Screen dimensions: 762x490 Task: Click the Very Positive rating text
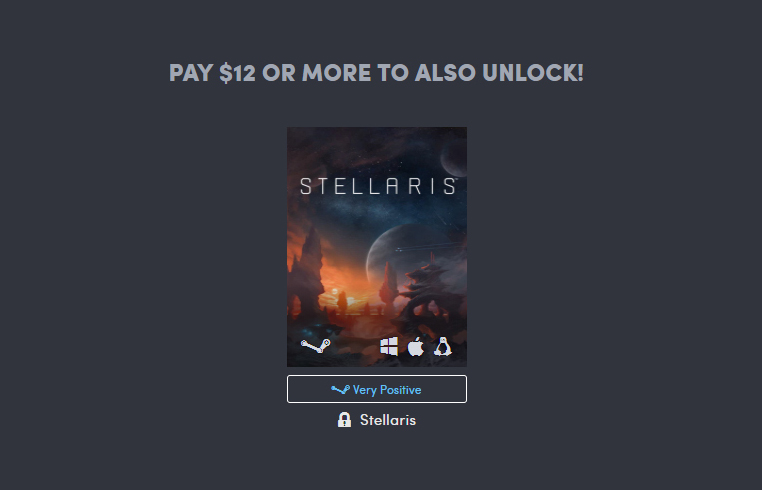pos(387,390)
